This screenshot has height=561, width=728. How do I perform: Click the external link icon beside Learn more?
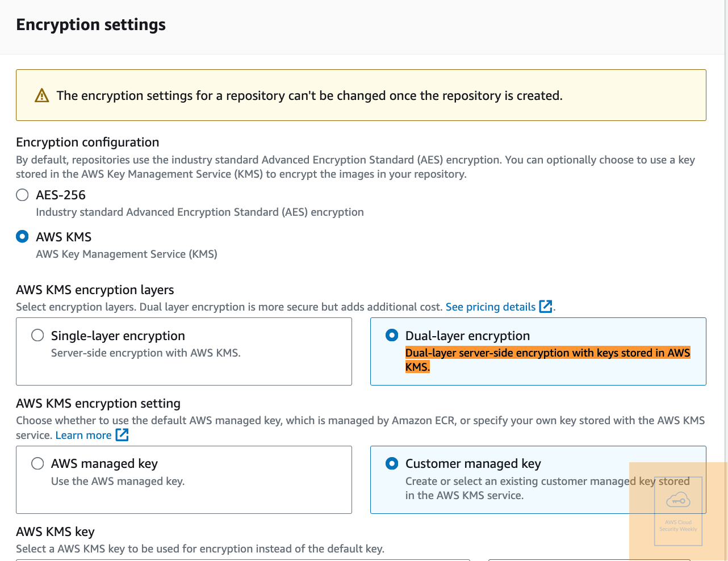[122, 435]
